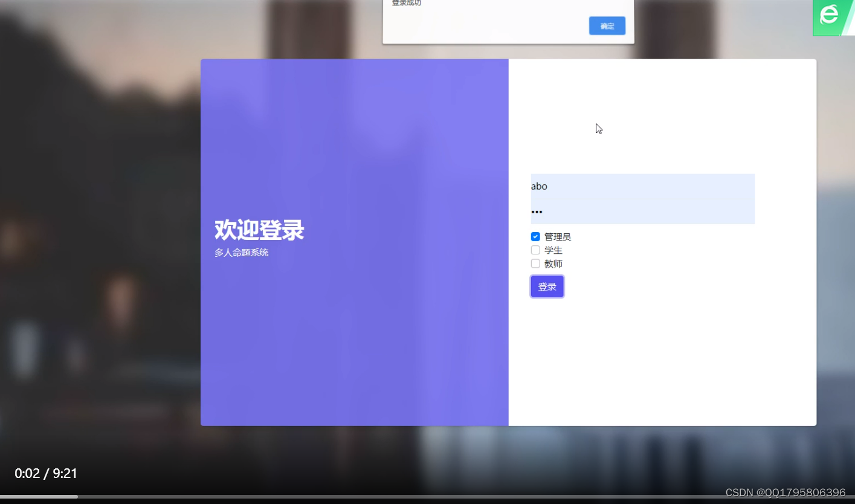The width and height of the screenshot is (855, 504).
Task: Seek using the video progress bar
Action: [427, 497]
